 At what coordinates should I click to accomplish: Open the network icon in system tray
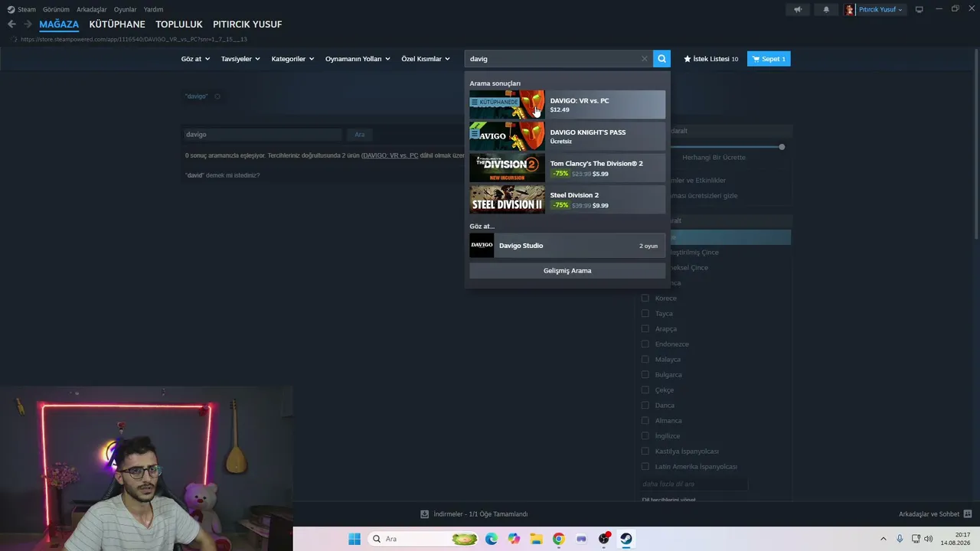click(916, 539)
